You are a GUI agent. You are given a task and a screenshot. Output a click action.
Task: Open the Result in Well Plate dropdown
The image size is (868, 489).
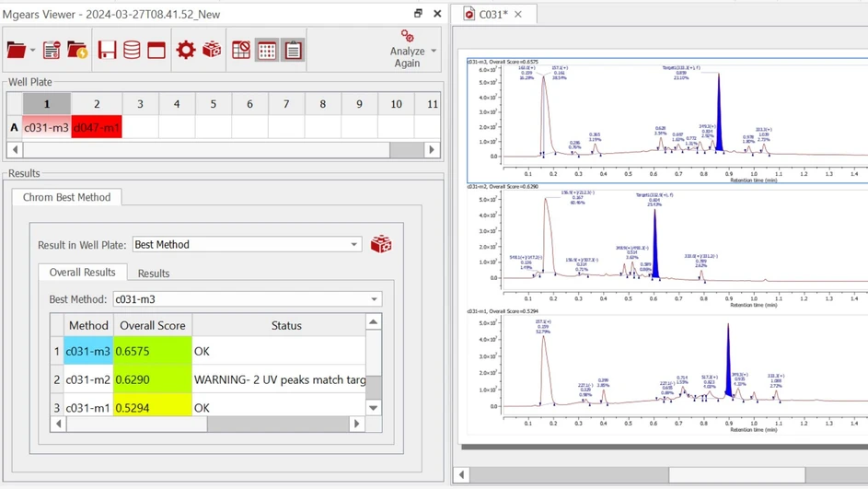pos(247,244)
